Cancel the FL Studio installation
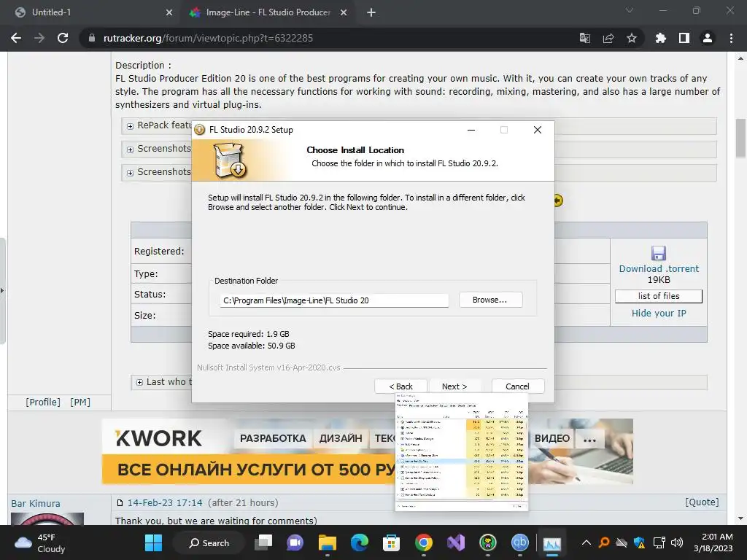 [x=517, y=386]
